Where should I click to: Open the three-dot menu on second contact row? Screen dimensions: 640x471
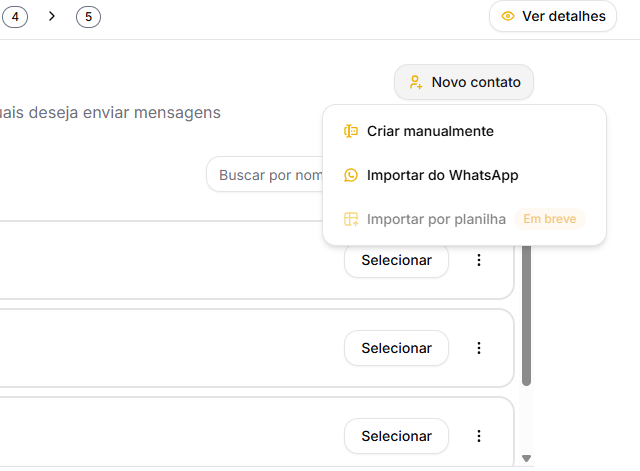(479, 348)
